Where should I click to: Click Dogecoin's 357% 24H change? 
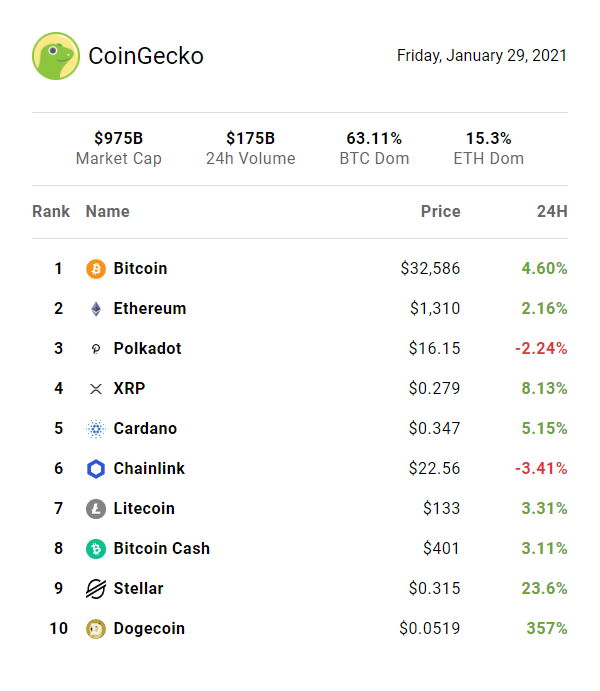(547, 629)
